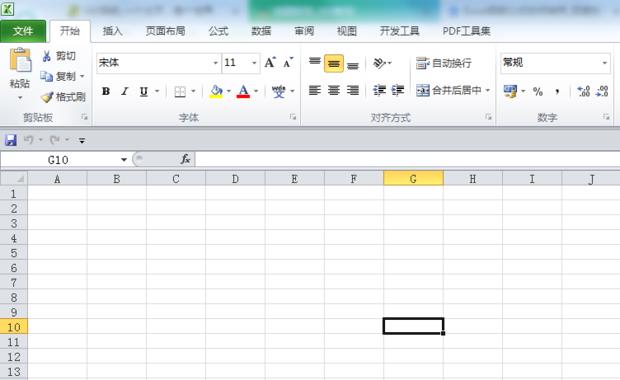Switch to 视图 View tab

[347, 31]
